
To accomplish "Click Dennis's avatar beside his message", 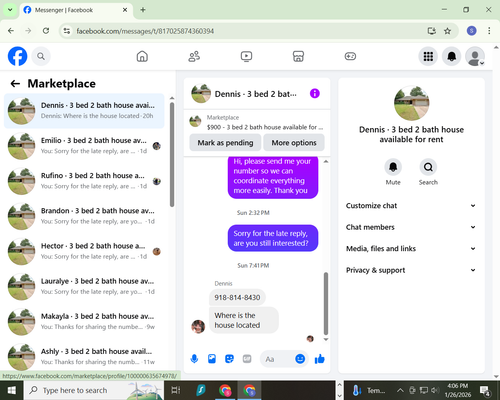I will point(198,326).
